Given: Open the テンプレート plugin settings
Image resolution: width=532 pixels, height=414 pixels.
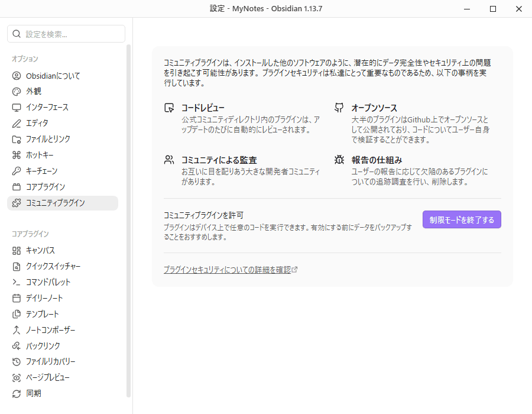Looking at the screenshot, I should click(x=63, y=314).
